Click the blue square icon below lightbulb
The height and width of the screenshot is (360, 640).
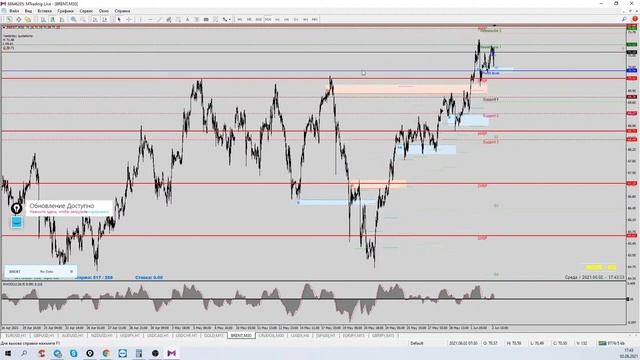pos(17,222)
